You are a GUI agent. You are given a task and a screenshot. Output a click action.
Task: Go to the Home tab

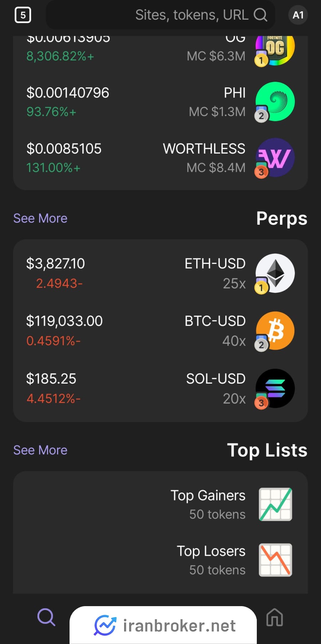(x=275, y=617)
